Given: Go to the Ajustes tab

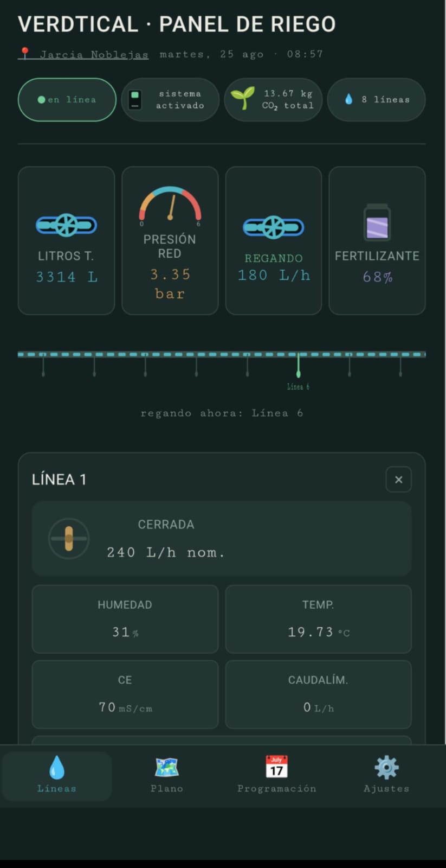Looking at the screenshot, I should tap(386, 776).
